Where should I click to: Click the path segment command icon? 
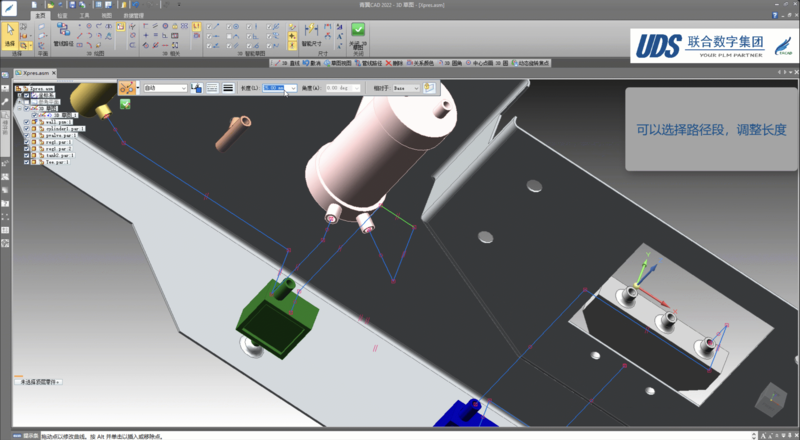point(127,88)
